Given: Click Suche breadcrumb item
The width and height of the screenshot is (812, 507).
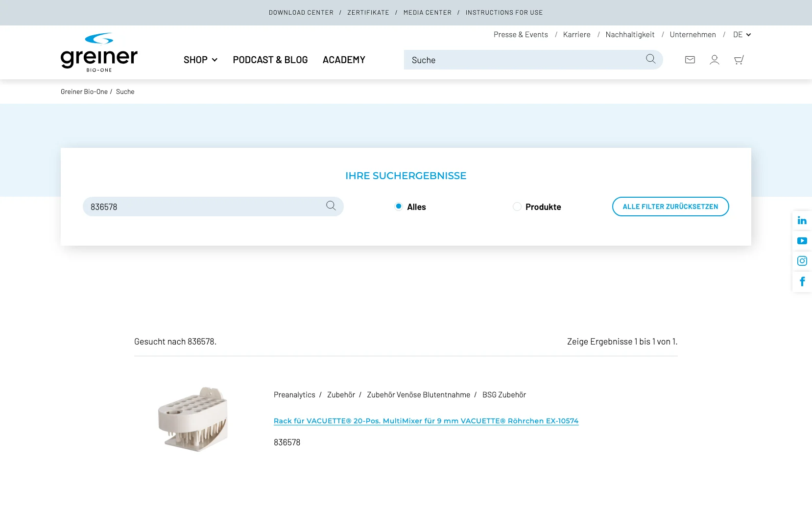Looking at the screenshot, I should (125, 92).
